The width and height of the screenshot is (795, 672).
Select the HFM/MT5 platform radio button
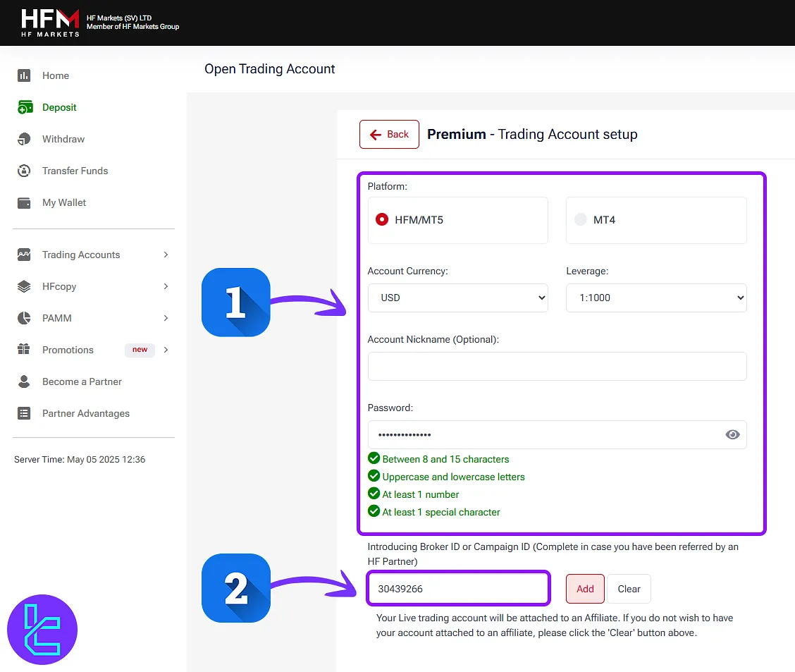(x=382, y=220)
